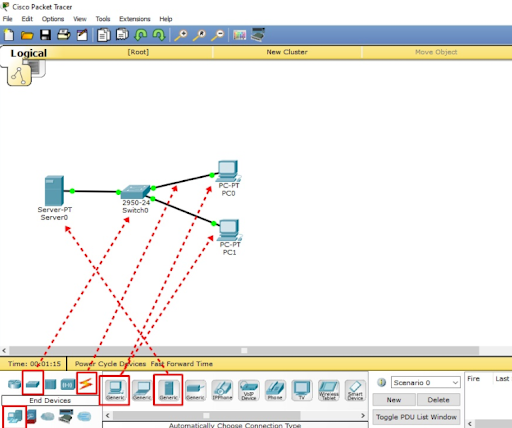512x428 pixels.
Task: Click the New scenario button
Action: tap(394, 400)
